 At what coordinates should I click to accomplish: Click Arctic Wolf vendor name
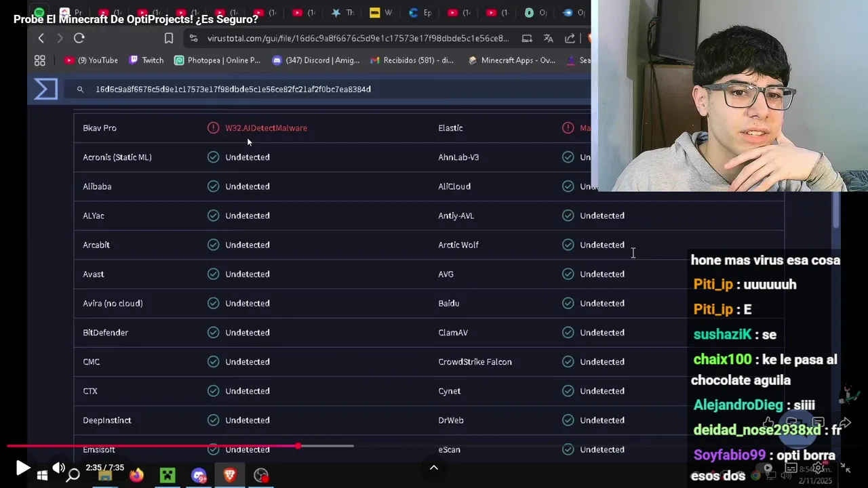tap(458, 245)
